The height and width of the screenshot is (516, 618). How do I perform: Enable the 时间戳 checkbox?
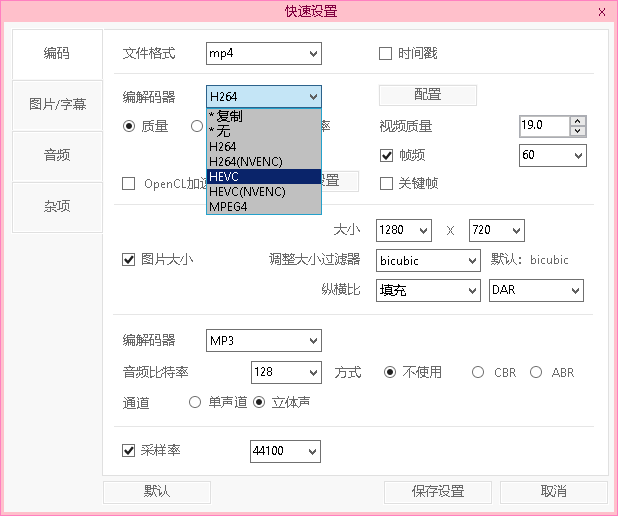385,53
